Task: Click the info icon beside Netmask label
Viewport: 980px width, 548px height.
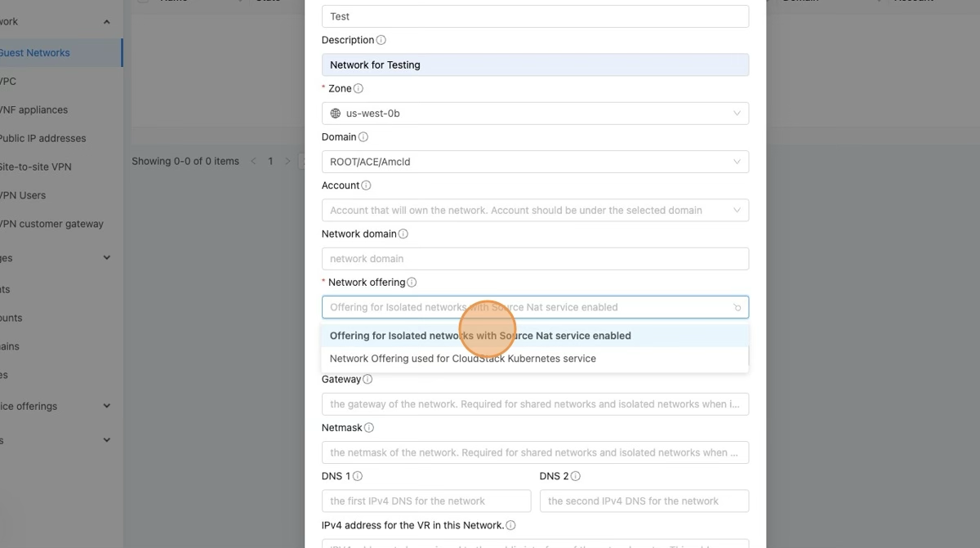Action: [x=369, y=428]
